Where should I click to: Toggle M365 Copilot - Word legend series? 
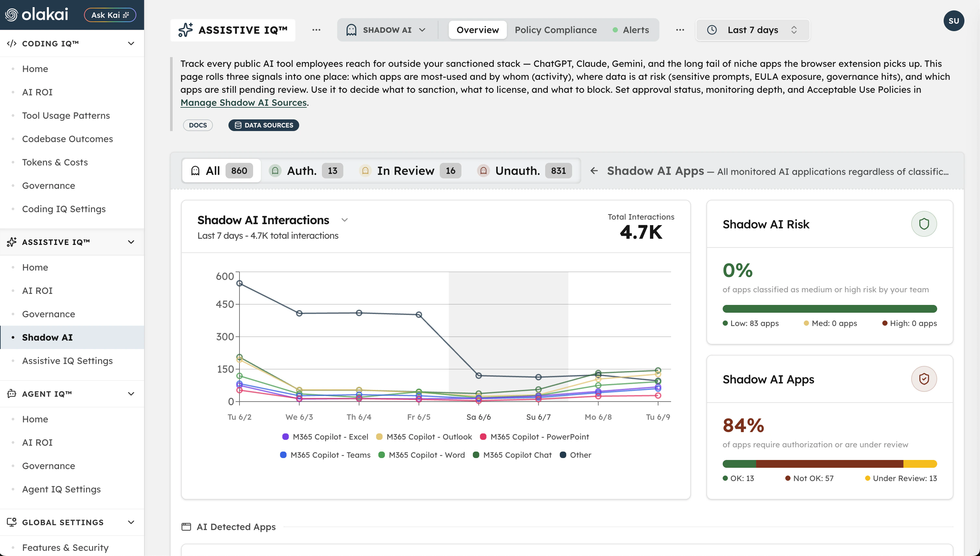point(422,455)
